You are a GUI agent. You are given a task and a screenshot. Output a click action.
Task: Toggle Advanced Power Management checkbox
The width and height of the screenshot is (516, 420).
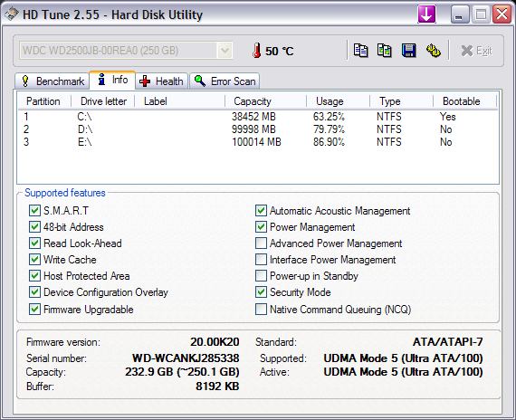[261, 243]
